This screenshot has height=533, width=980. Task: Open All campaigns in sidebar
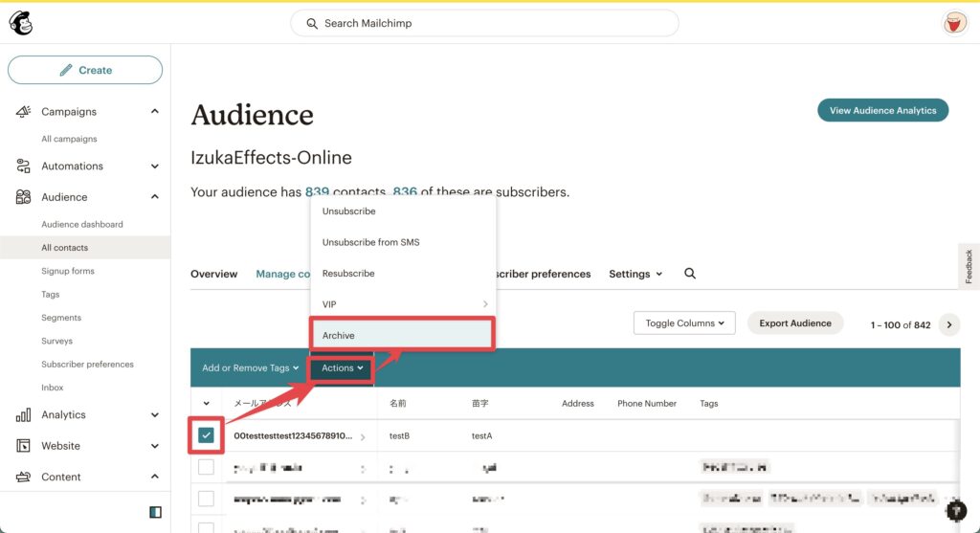(69, 139)
